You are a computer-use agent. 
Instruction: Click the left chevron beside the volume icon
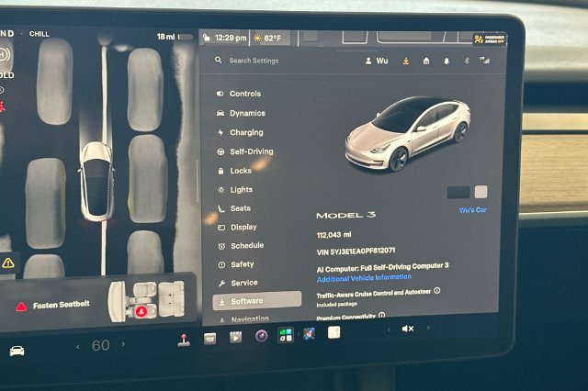389,330
